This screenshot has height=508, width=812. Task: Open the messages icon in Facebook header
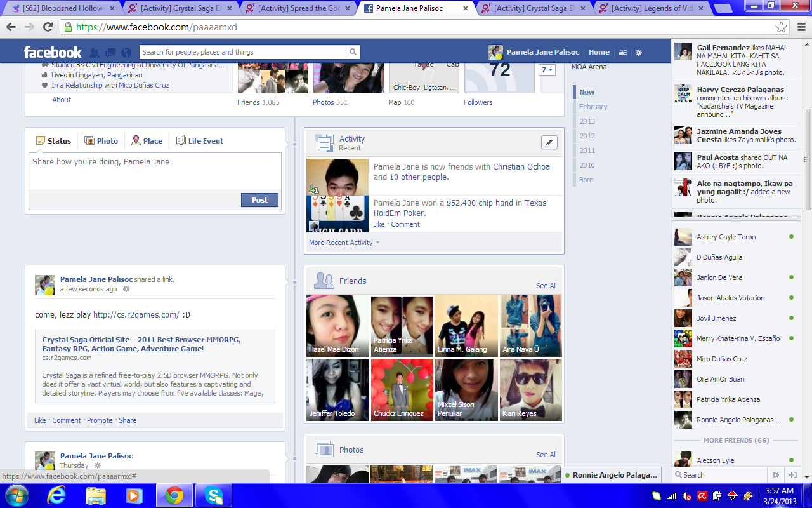coord(110,53)
